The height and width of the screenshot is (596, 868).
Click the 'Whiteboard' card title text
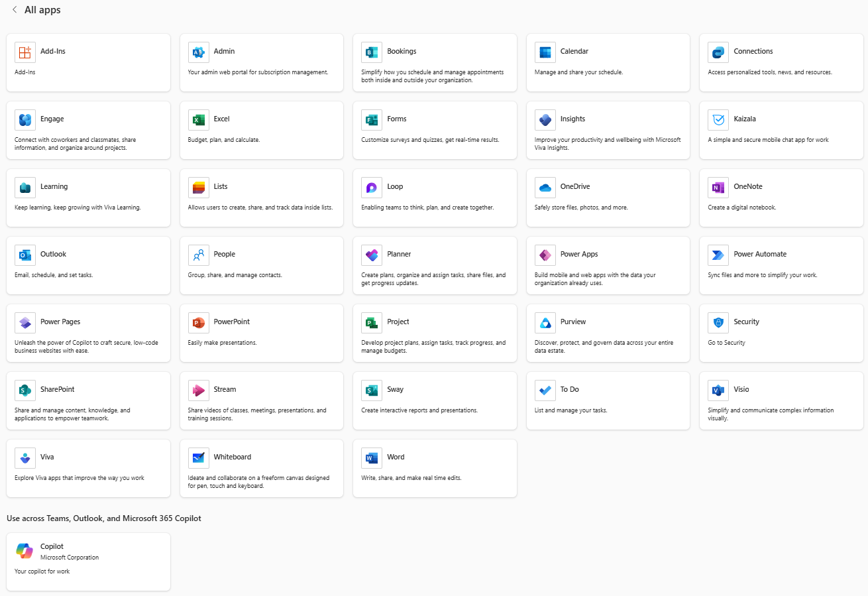point(233,457)
